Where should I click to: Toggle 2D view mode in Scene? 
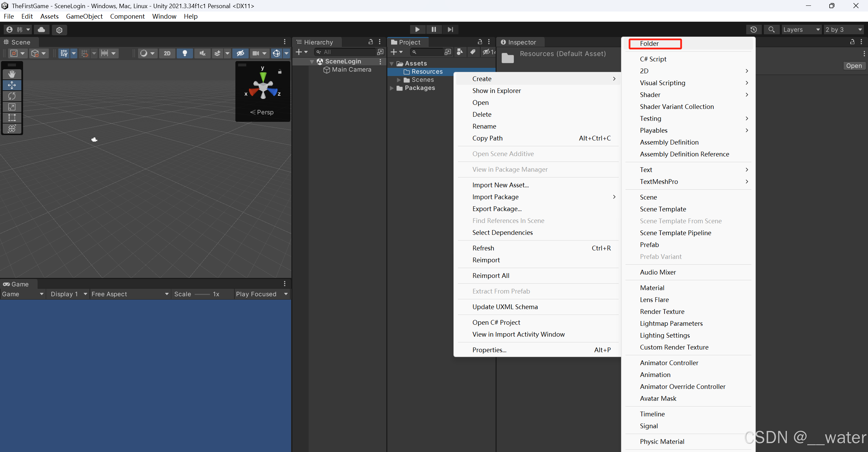[x=167, y=53]
